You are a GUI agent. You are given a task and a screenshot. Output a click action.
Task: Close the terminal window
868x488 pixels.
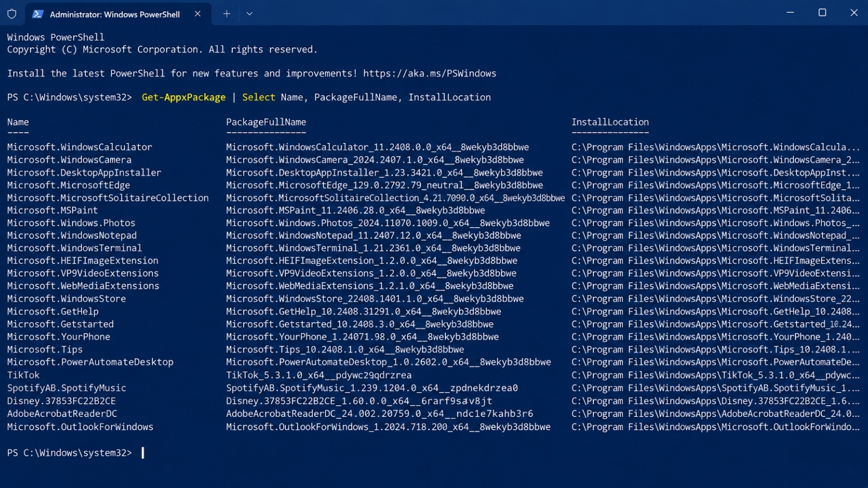854,12
